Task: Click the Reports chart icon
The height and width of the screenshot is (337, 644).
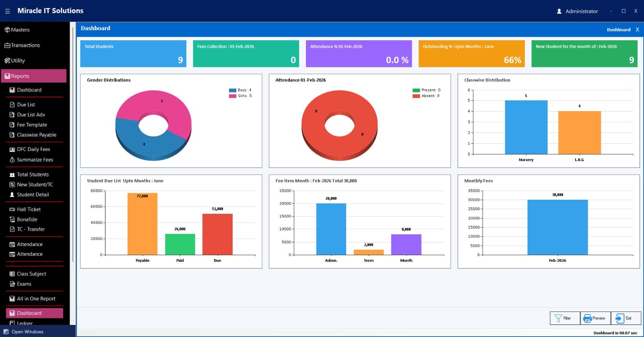Action: (x=7, y=76)
